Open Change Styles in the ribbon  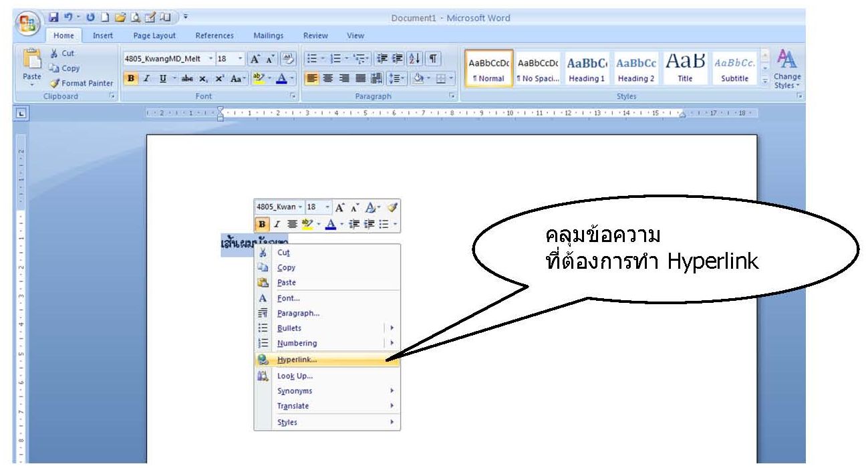point(787,70)
